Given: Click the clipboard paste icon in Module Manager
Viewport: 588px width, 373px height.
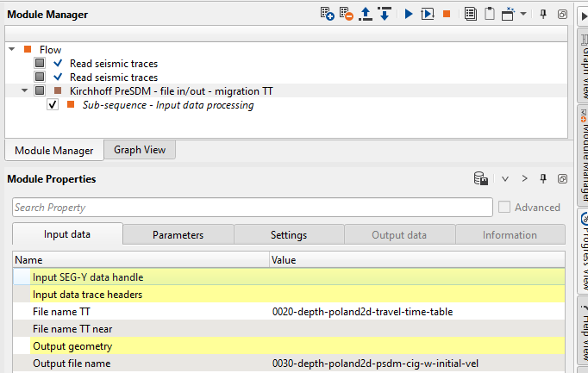Looking at the screenshot, I should (490, 14).
